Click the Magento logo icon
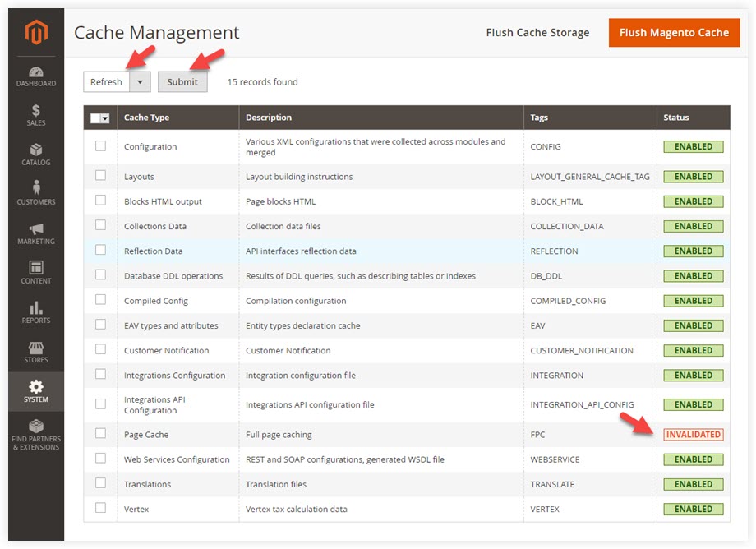This screenshot has width=756, height=549. pyautogui.click(x=36, y=32)
